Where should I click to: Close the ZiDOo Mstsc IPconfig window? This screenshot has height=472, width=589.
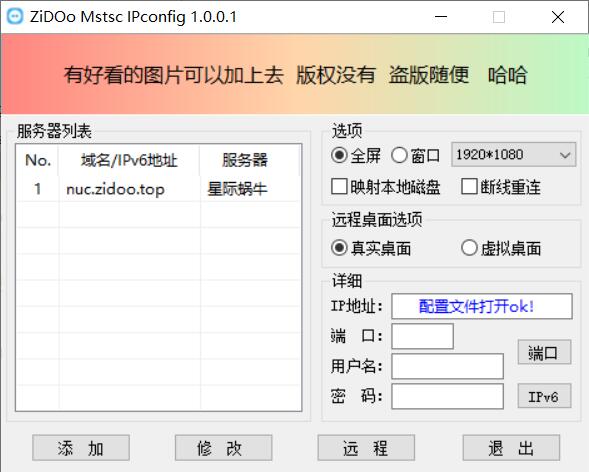(x=558, y=17)
